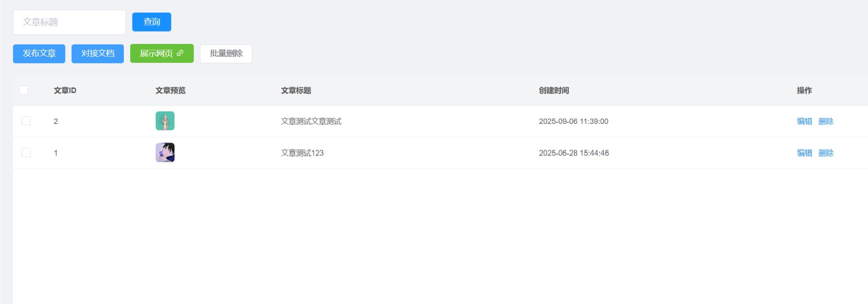The height and width of the screenshot is (304, 868).
Task: Open preview thumbnail of 文章测试文章测试
Action: 165,121
